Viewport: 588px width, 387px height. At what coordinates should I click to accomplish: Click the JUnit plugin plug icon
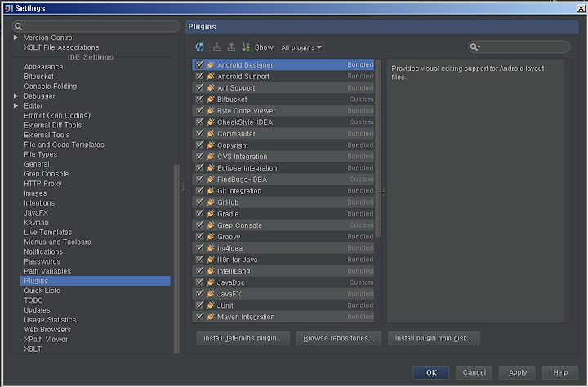[211, 305]
